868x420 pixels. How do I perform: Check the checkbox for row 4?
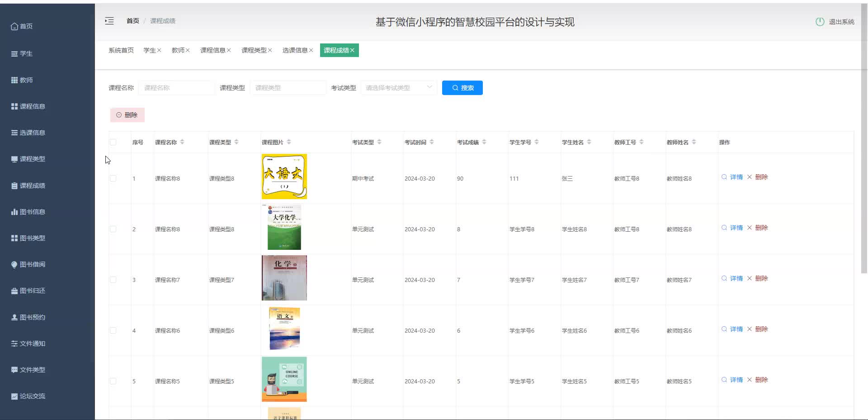[113, 330]
